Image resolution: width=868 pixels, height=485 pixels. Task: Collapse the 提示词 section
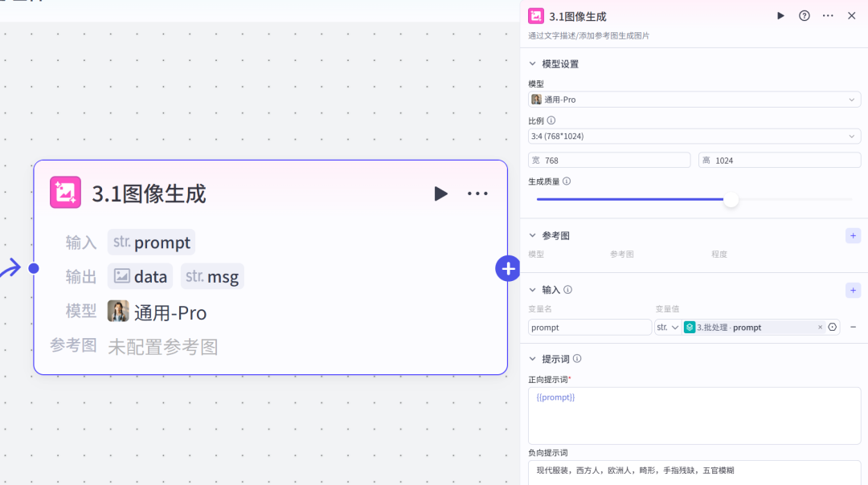(x=533, y=359)
